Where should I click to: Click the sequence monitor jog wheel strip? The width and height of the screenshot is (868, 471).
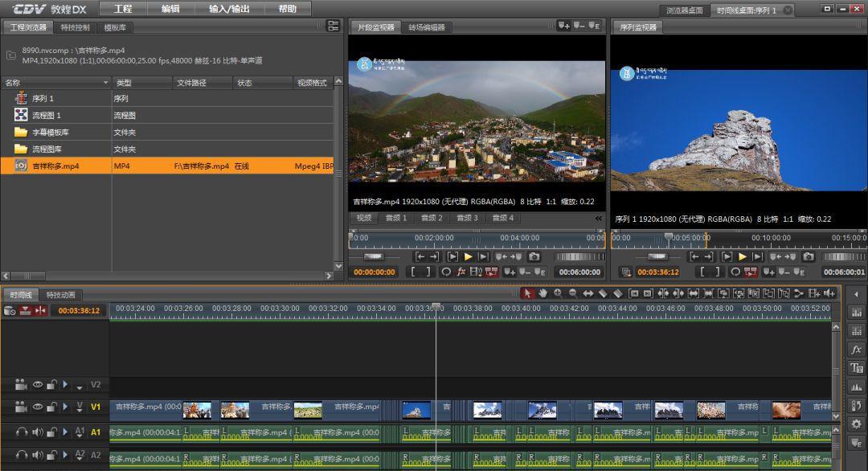845,257
